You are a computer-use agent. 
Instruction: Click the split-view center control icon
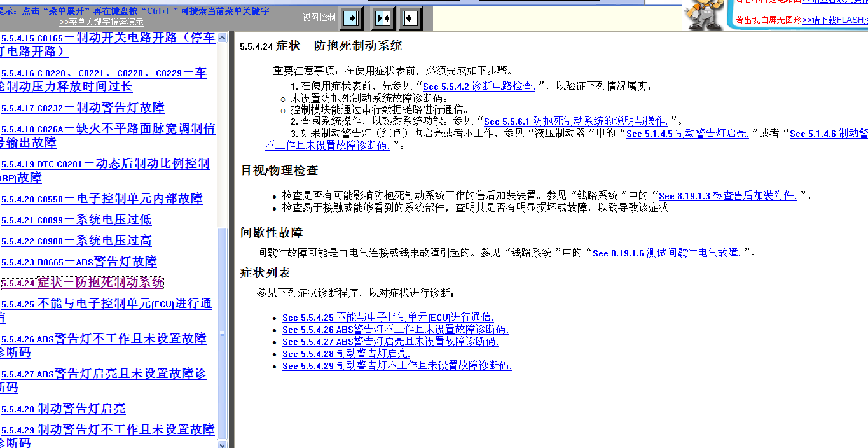pyautogui.click(x=382, y=18)
